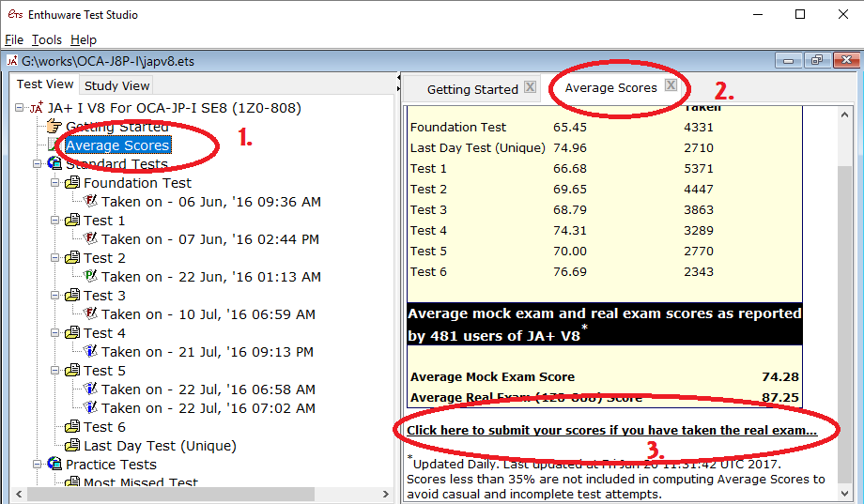
Task: Minimize the japv8.ets inner window
Action: 789,60
